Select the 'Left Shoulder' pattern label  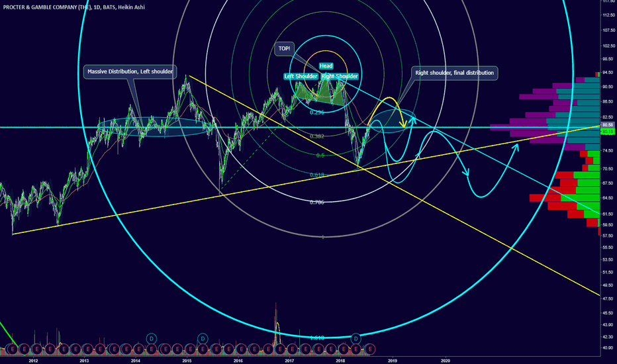301,76
